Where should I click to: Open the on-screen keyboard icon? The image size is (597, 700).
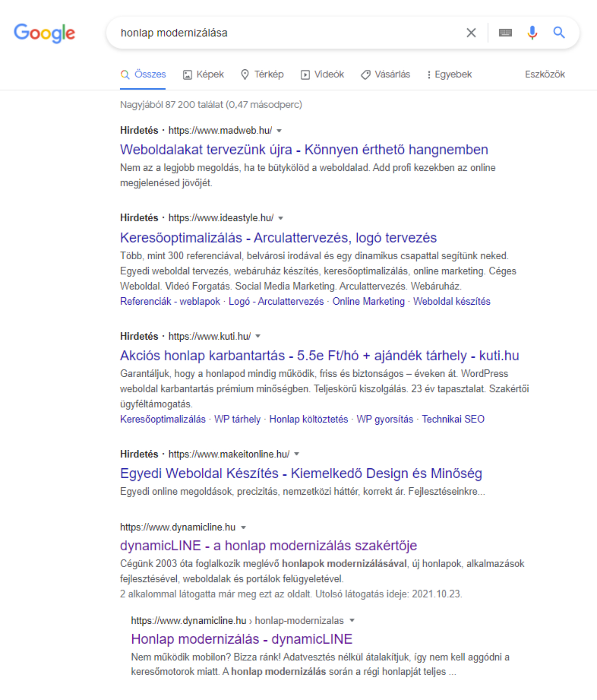(505, 33)
